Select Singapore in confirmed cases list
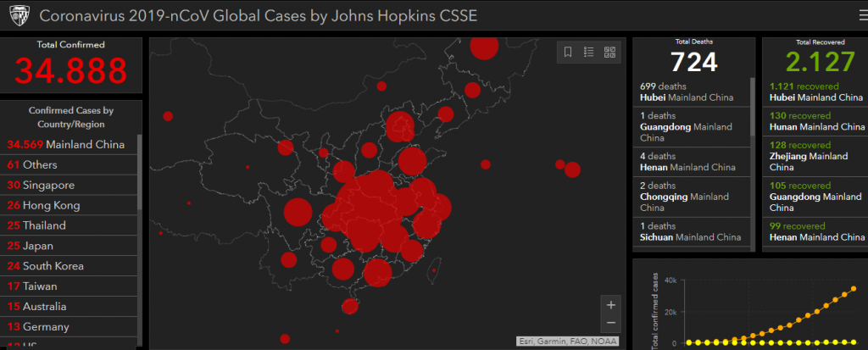The width and height of the screenshot is (868, 350). pyautogui.click(x=68, y=185)
